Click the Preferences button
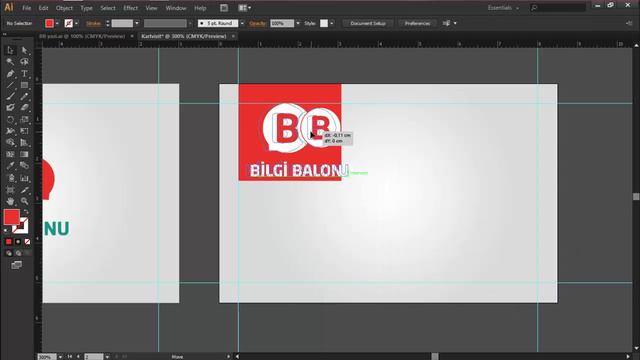Image resolution: width=640 pixels, height=360 pixels. 417,23
